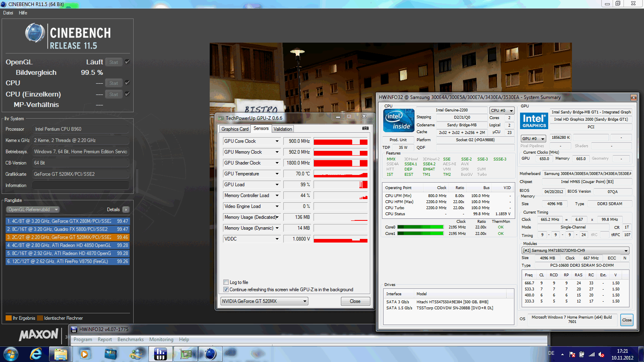Show hidden system tray icons
The image size is (644, 362).
click(563, 354)
